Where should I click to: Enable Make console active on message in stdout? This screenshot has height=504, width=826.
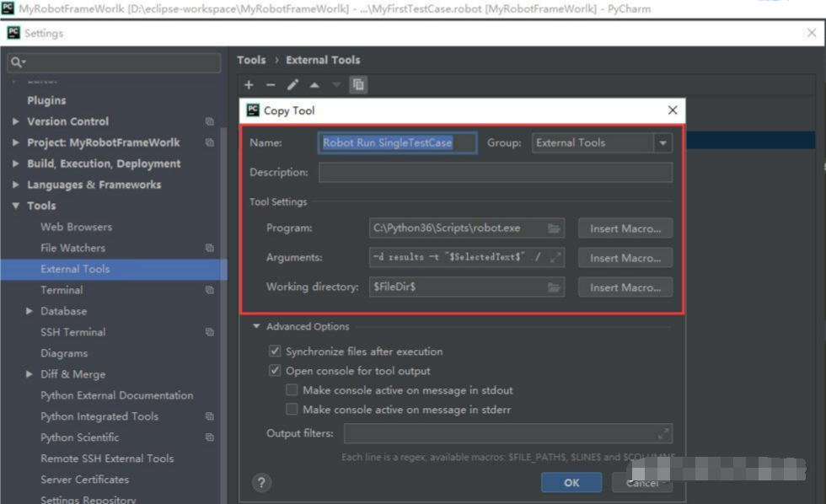pos(292,389)
